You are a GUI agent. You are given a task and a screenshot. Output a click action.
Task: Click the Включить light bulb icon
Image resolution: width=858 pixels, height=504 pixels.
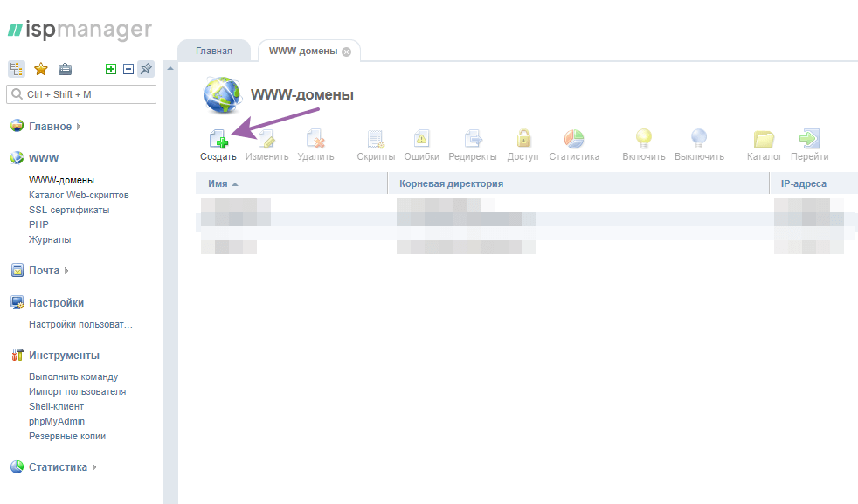point(644,140)
